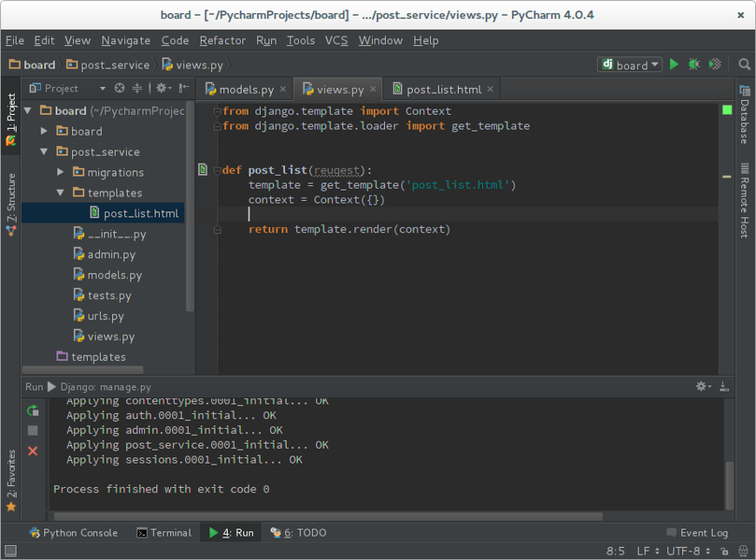
Task: Close the models.py editor tab
Action: point(283,89)
